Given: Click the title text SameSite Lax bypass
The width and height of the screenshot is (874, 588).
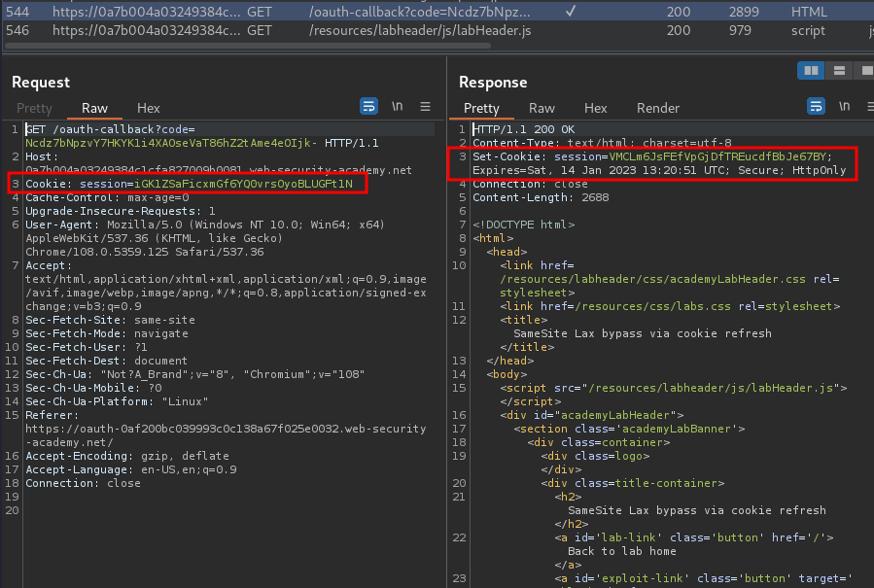Looking at the screenshot, I should (642, 333).
